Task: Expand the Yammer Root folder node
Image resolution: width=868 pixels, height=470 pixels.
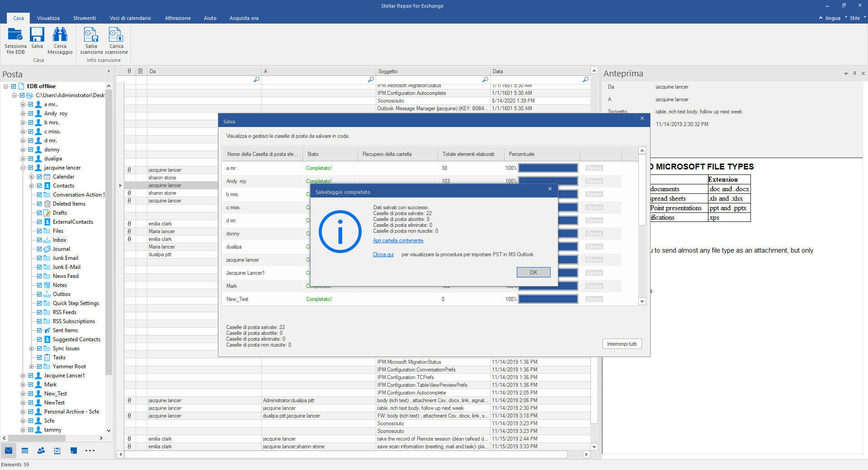Action: 31,367
